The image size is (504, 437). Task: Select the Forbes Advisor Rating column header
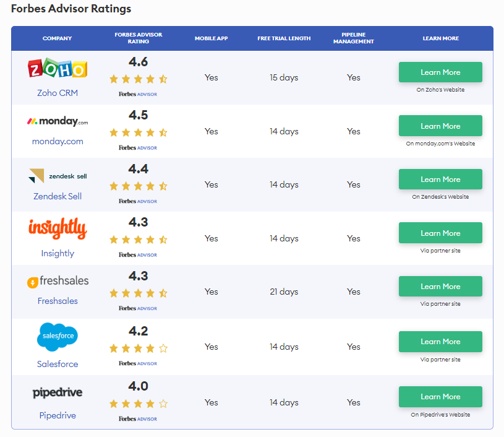coord(138,38)
